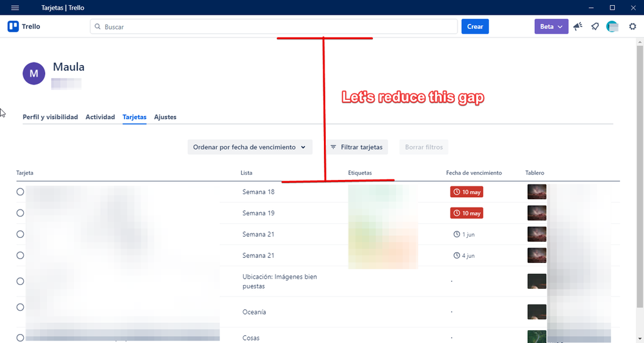
Task: Mark Cosas card complete
Action: click(x=20, y=338)
